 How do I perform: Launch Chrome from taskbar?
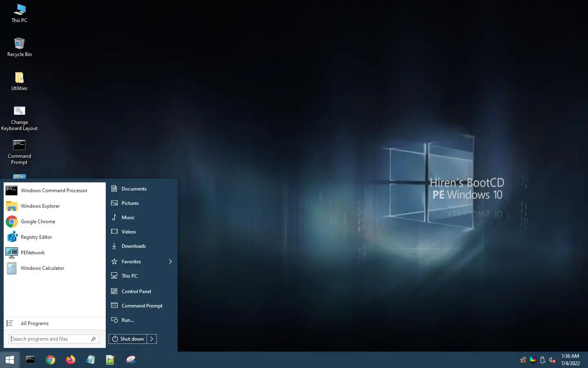[x=51, y=360]
